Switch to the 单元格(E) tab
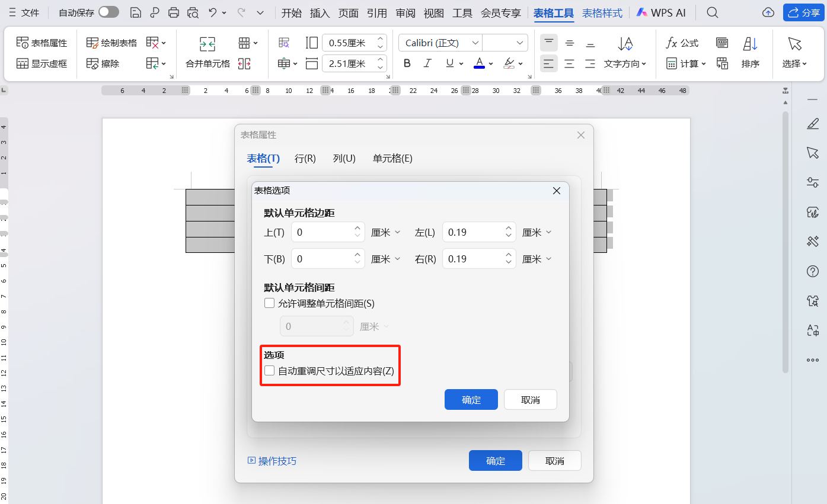Image resolution: width=827 pixels, height=504 pixels. (x=392, y=158)
